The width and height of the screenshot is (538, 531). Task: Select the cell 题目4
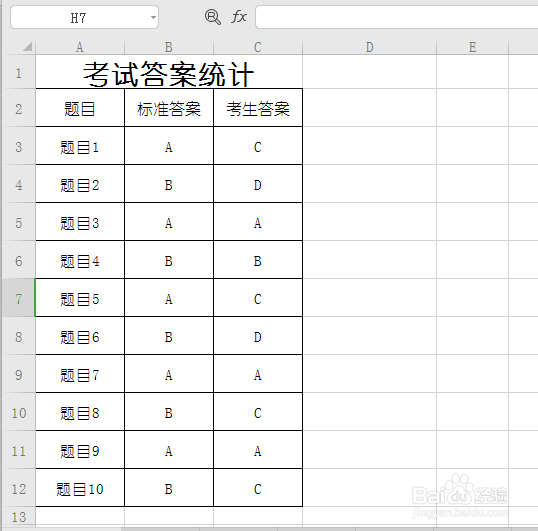click(x=80, y=261)
